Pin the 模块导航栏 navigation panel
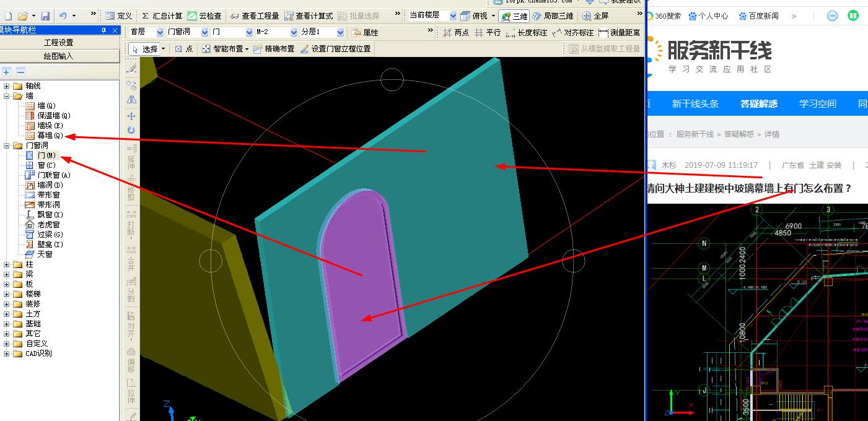Image resolution: width=868 pixels, height=421 pixels. [104, 30]
